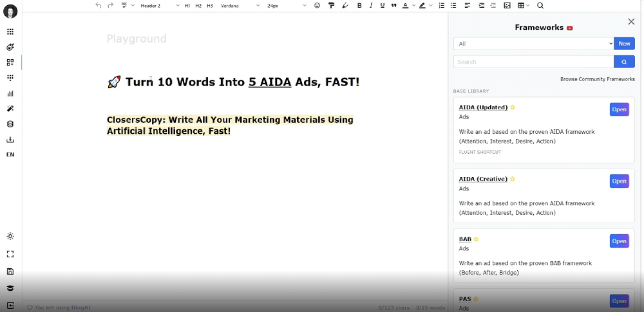Click the insert image toolbar icon
The width and height of the screenshot is (644, 312).
pos(507,6)
